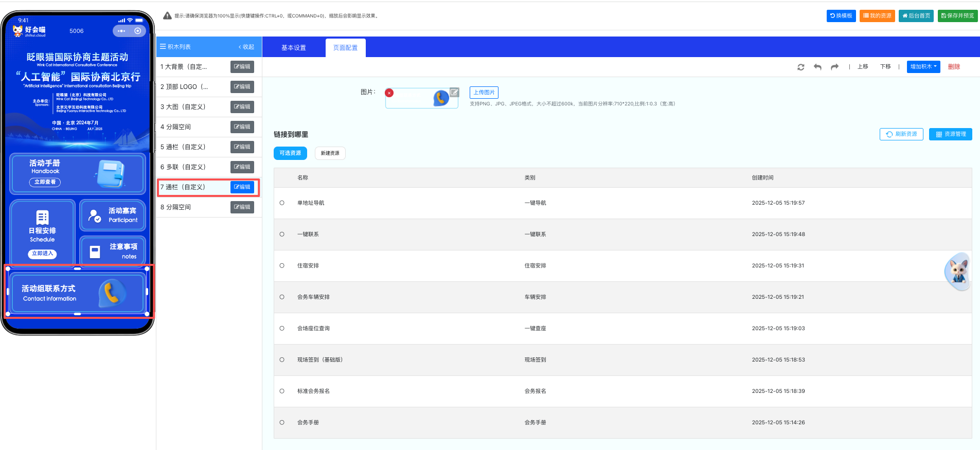Edit block 3 大图 in list
The height and width of the screenshot is (450, 980).
tap(242, 107)
